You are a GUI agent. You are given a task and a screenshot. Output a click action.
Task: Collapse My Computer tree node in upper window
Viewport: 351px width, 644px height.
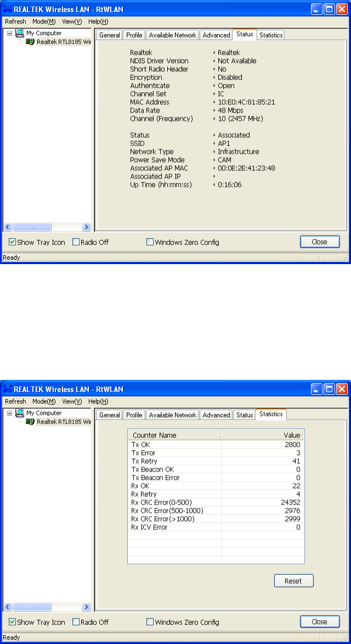10,33
